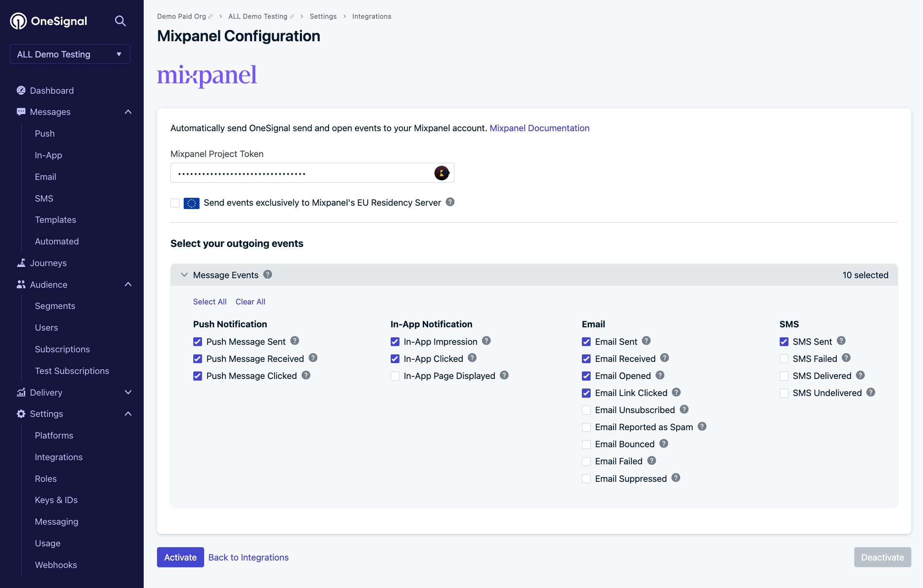Click Clear All events link

click(x=250, y=301)
